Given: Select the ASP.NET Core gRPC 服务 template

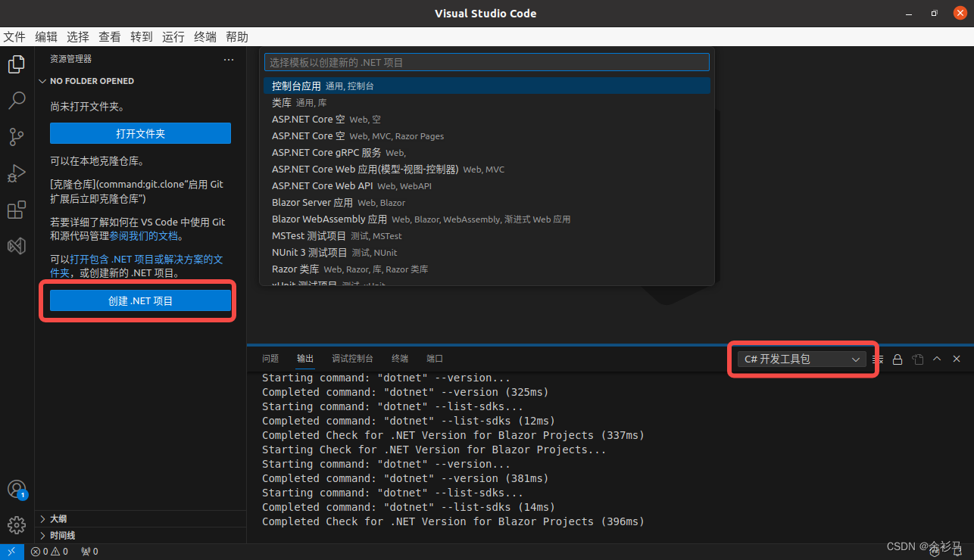Looking at the screenshot, I should tap(487, 153).
